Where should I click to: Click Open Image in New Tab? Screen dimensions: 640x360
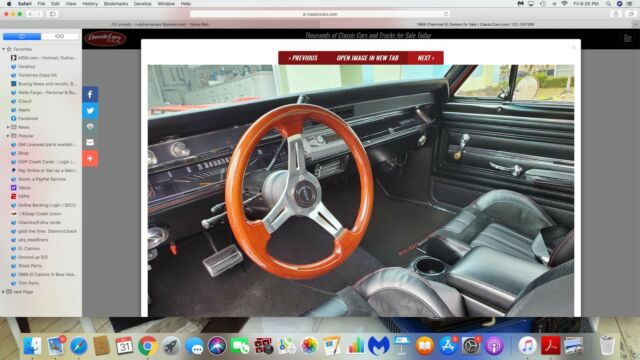point(367,58)
